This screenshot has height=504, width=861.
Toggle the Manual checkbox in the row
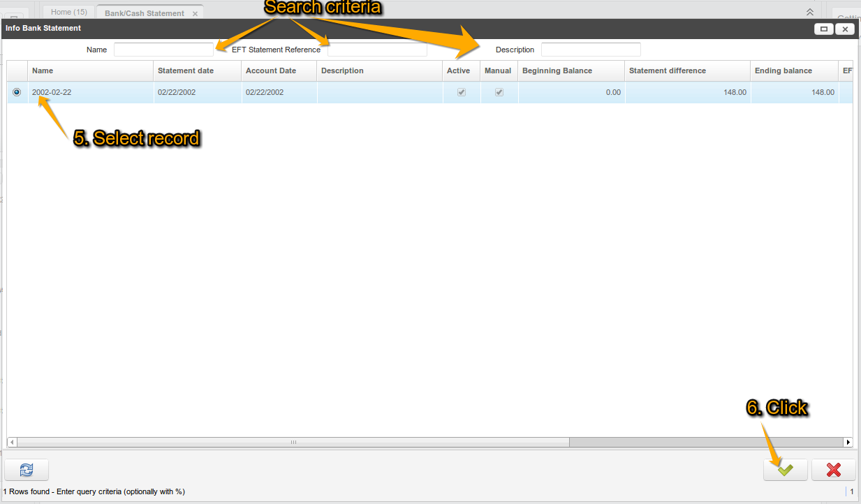coord(499,92)
